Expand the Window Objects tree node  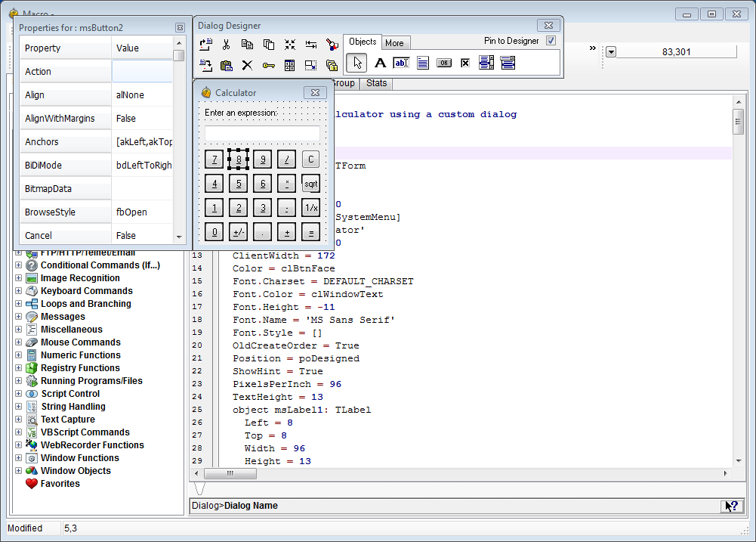click(18, 471)
